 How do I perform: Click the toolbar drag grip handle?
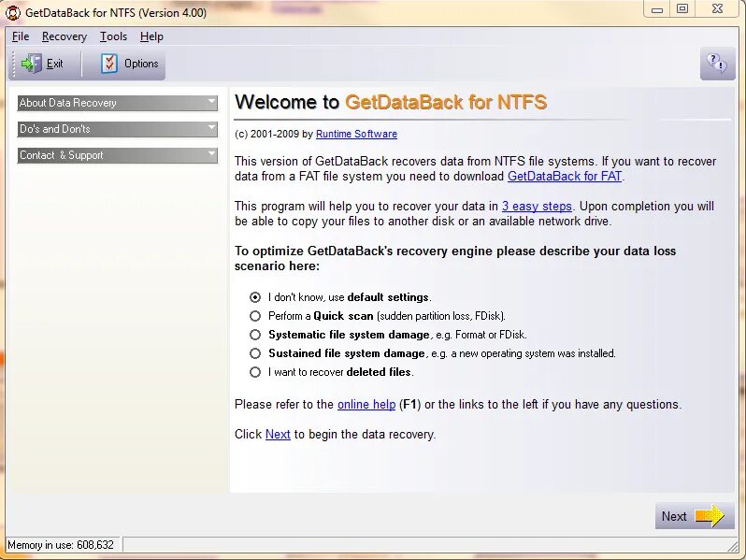click(14, 64)
